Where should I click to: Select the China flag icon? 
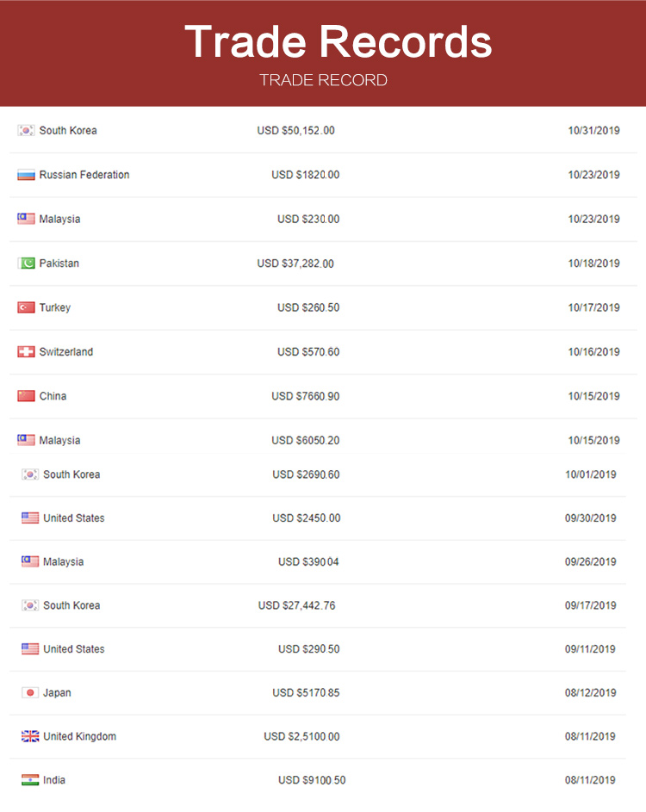[x=26, y=396]
